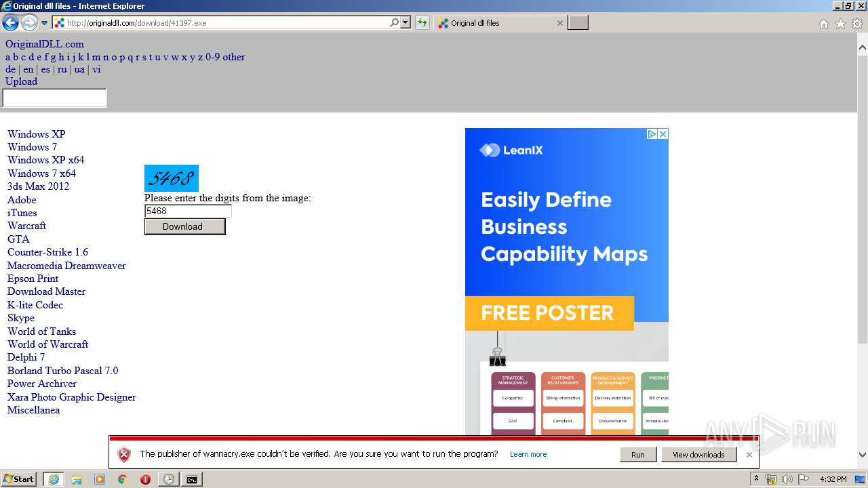Open the 'a' letter index link

coord(8,57)
